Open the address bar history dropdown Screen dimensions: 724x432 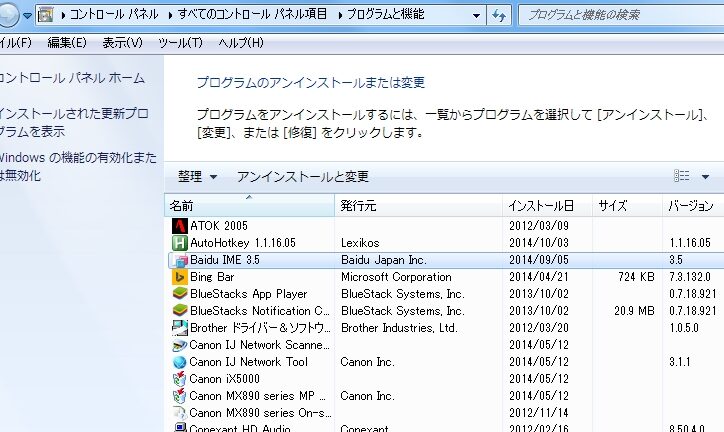click(x=476, y=15)
